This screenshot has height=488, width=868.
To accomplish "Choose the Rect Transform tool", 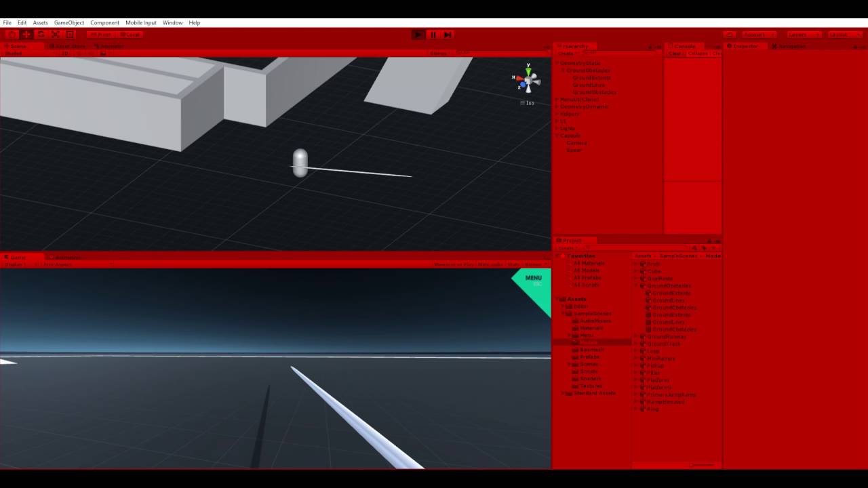I will tap(70, 35).
